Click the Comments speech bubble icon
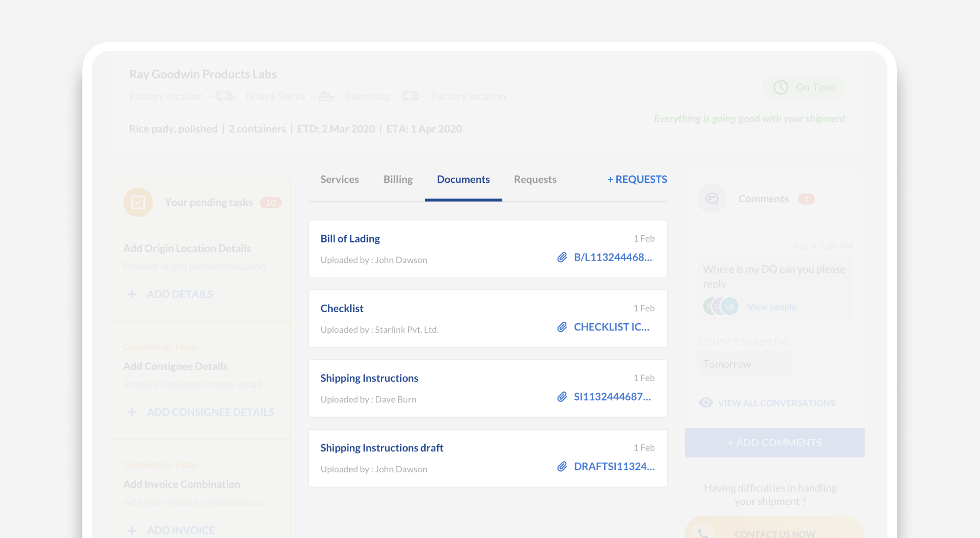 point(712,199)
